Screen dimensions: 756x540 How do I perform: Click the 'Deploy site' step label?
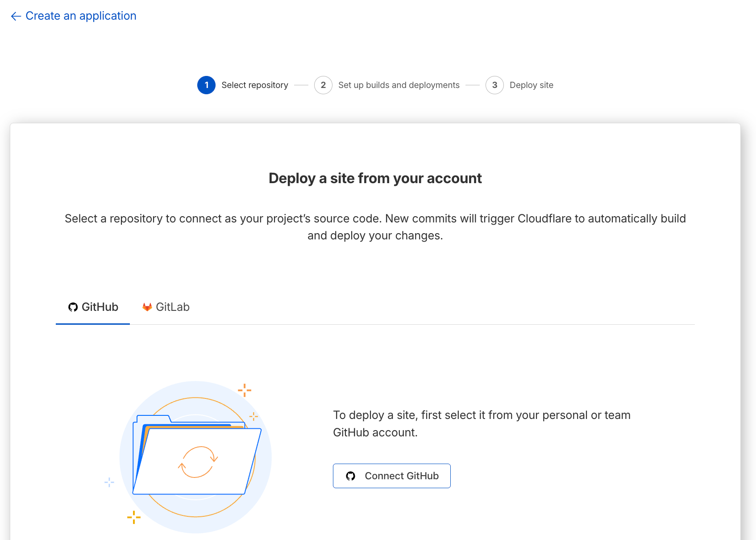click(531, 85)
